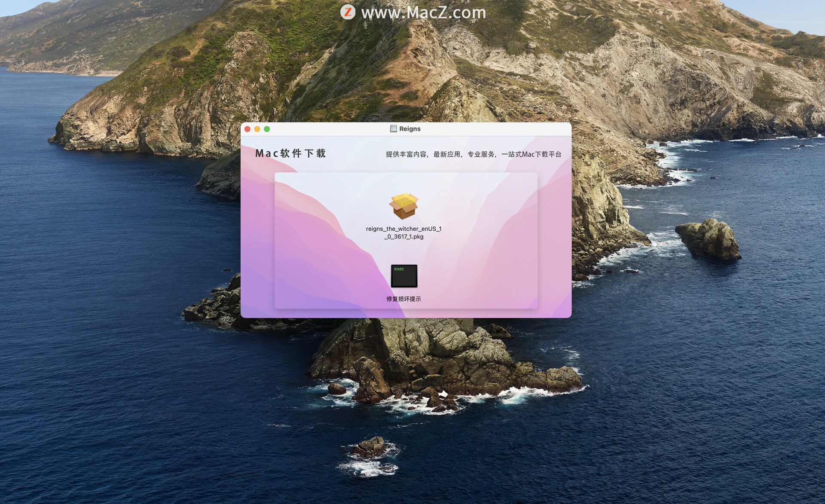Click empty area of Reigns title bar
825x504 pixels.
point(494,129)
